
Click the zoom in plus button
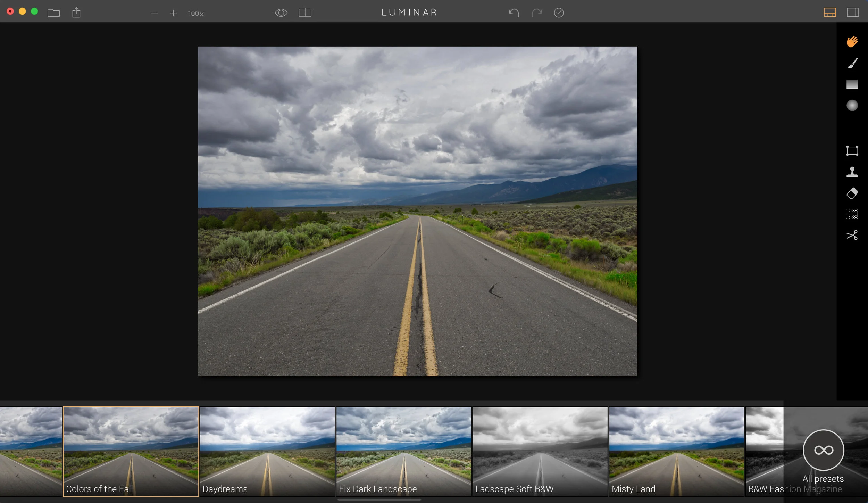(173, 13)
